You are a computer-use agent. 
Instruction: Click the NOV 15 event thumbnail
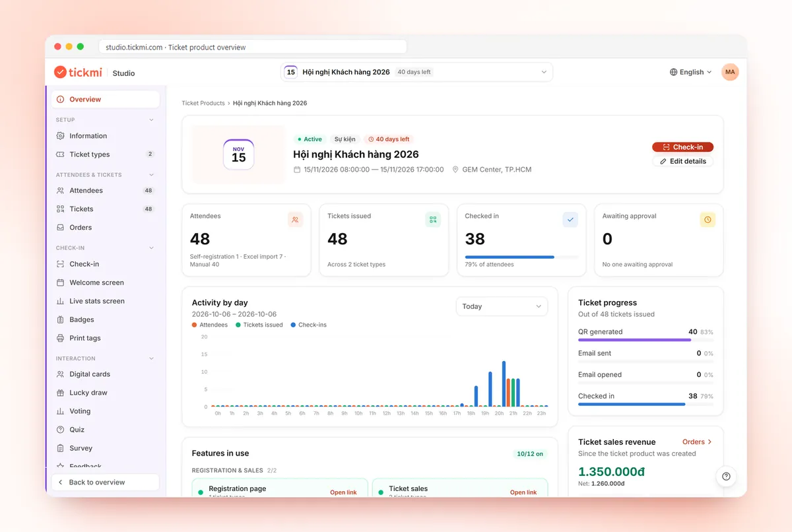click(238, 154)
